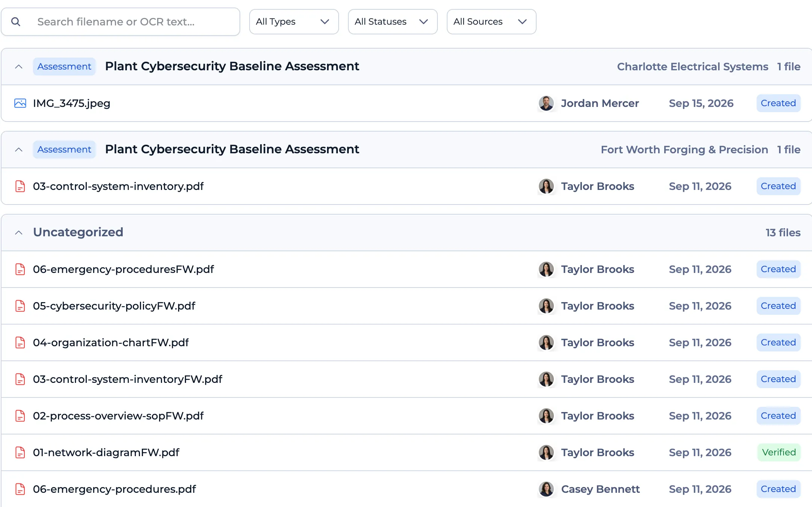Open 03-control-system-inventory.pdf
Viewport: 812px width, 507px height.
pos(118,186)
